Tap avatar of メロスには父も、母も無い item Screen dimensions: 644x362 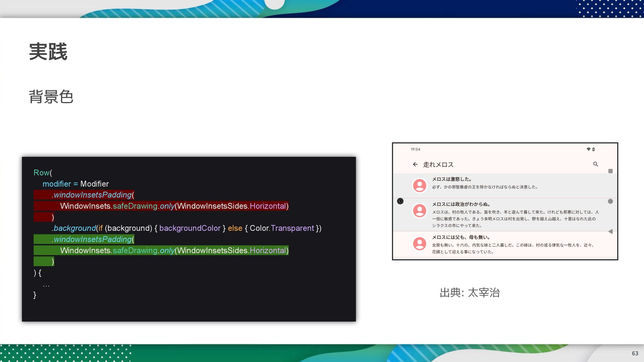(x=419, y=244)
